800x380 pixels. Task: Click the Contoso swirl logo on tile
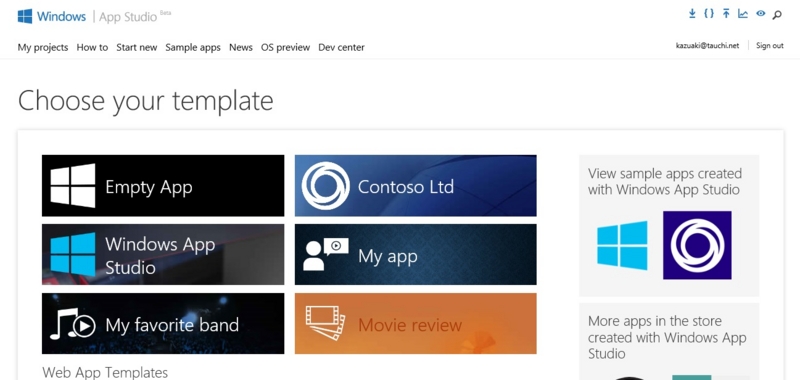click(326, 186)
